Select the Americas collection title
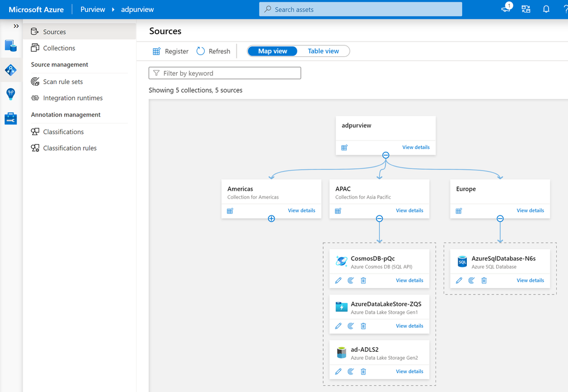The image size is (568, 392). coord(240,189)
